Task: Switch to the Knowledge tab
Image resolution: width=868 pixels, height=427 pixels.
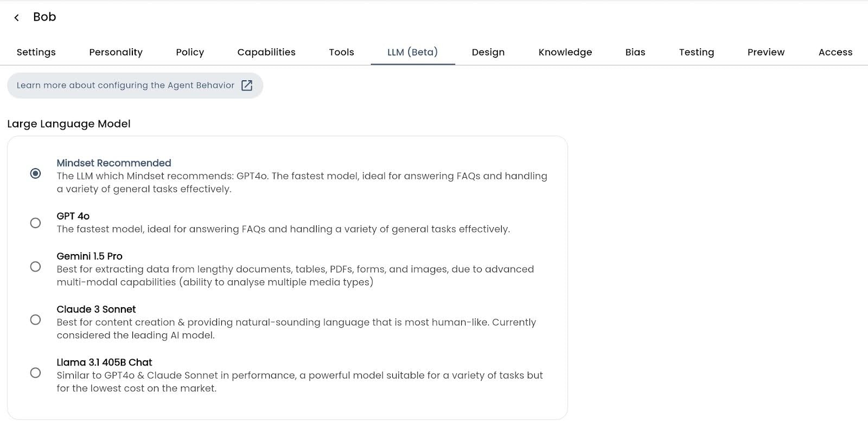Action: coord(565,52)
